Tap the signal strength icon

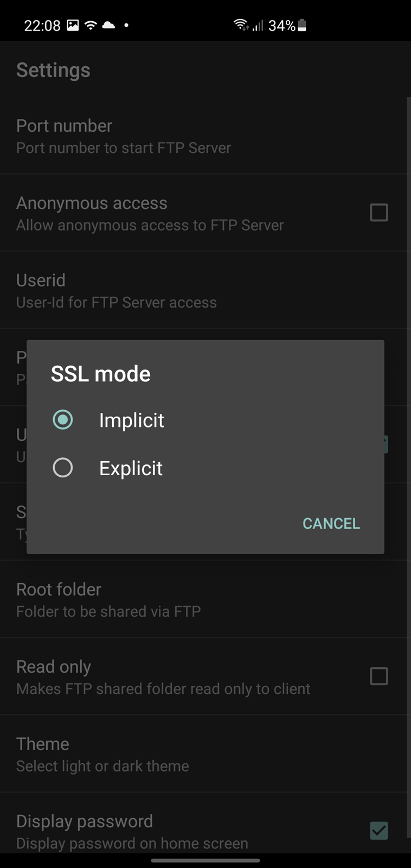click(x=258, y=25)
